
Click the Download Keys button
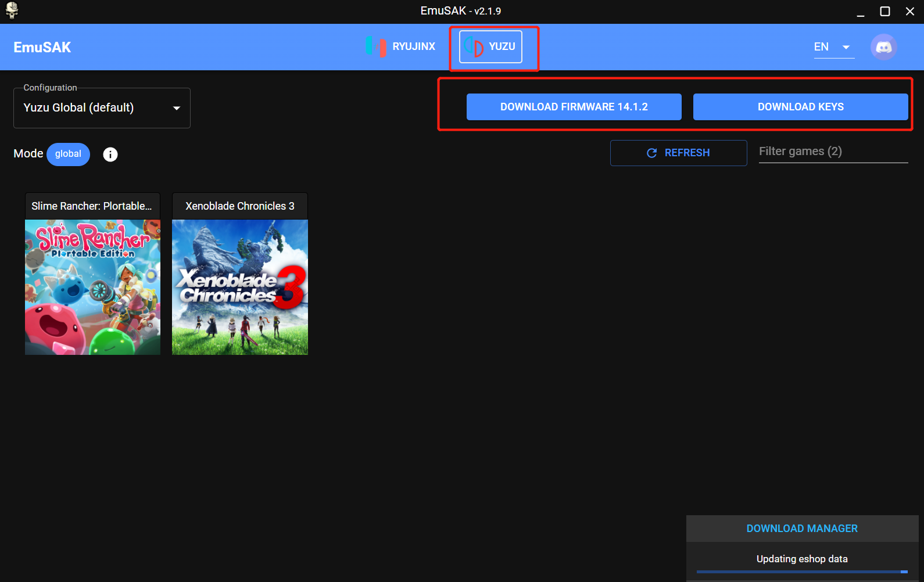tap(800, 107)
